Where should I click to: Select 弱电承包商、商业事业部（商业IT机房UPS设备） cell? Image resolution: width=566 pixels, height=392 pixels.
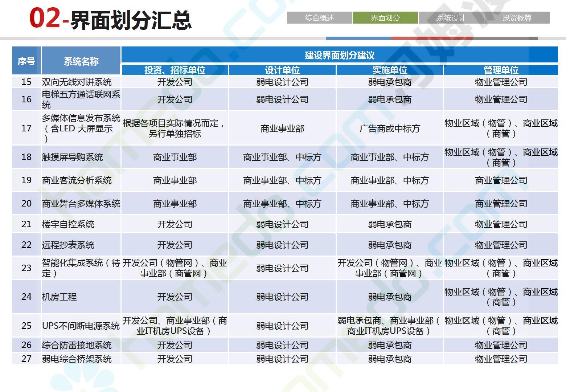[390, 326]
